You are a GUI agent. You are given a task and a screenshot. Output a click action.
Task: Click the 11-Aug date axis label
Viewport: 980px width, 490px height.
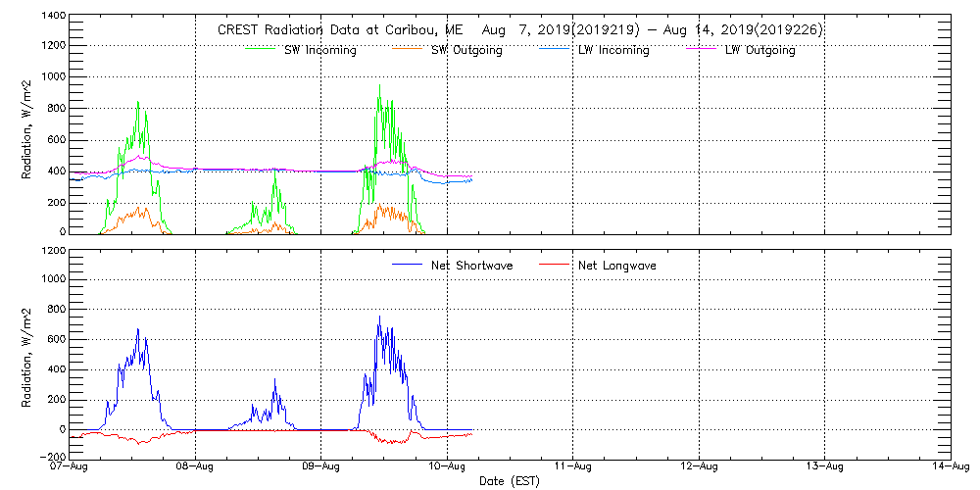tap(572, 467)
